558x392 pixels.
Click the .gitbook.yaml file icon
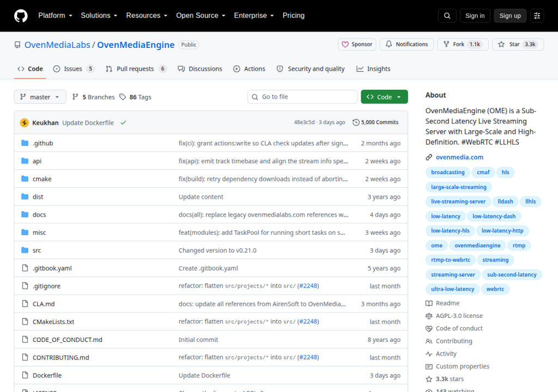click(25, 268)
